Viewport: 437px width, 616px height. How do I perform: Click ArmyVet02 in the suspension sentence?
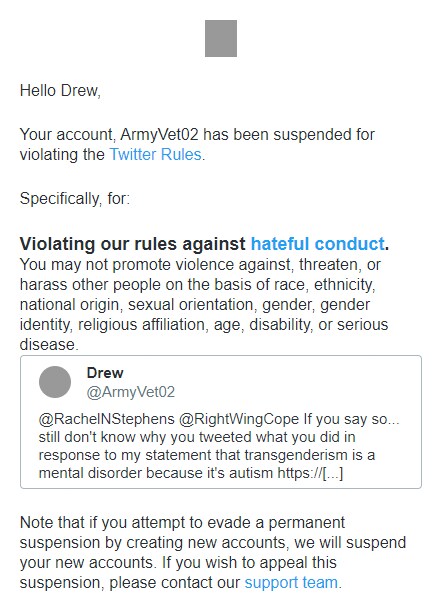coord(159,135)
